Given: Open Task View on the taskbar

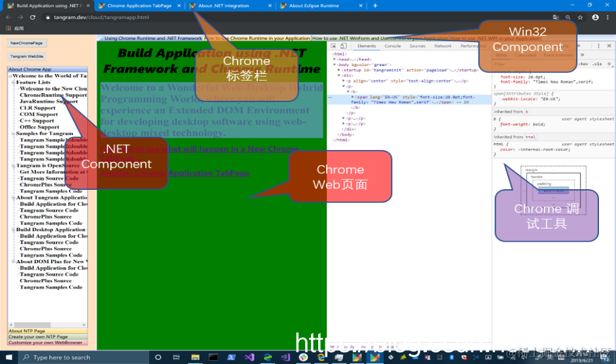Looking at the screenshot, I should (x=176, y=357).
